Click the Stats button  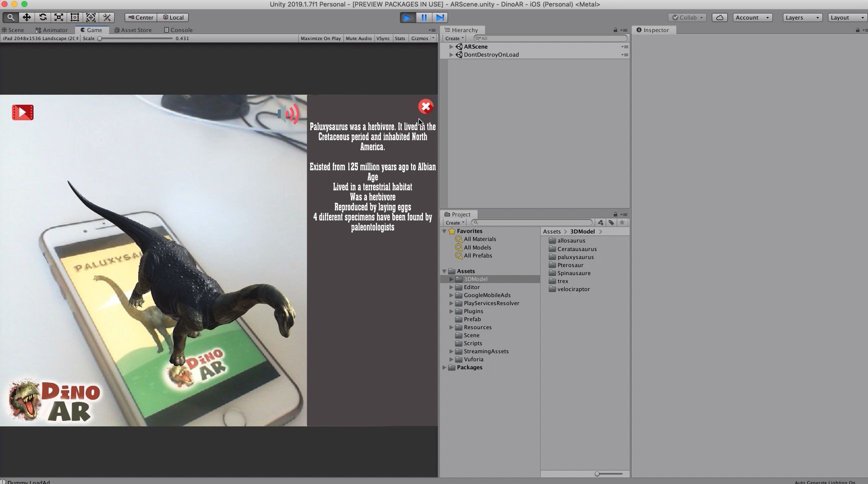pos(399,39)
